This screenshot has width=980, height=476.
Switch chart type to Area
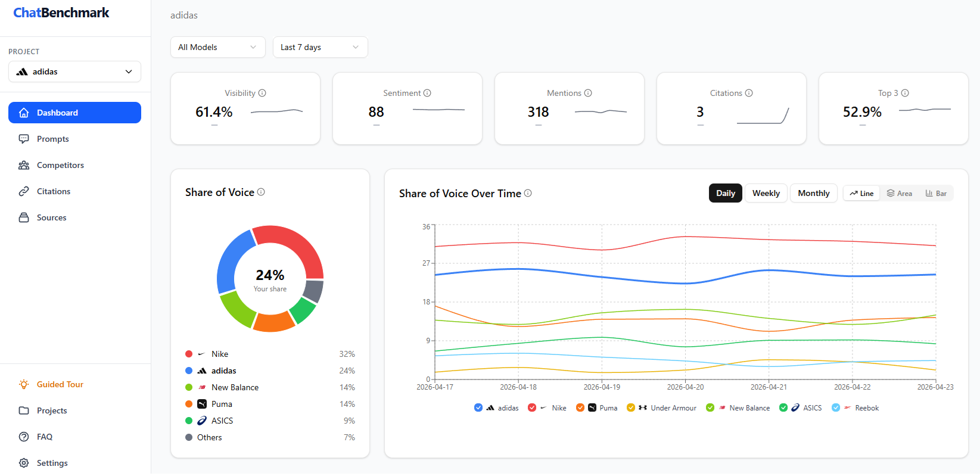click(x=900, y=193)
